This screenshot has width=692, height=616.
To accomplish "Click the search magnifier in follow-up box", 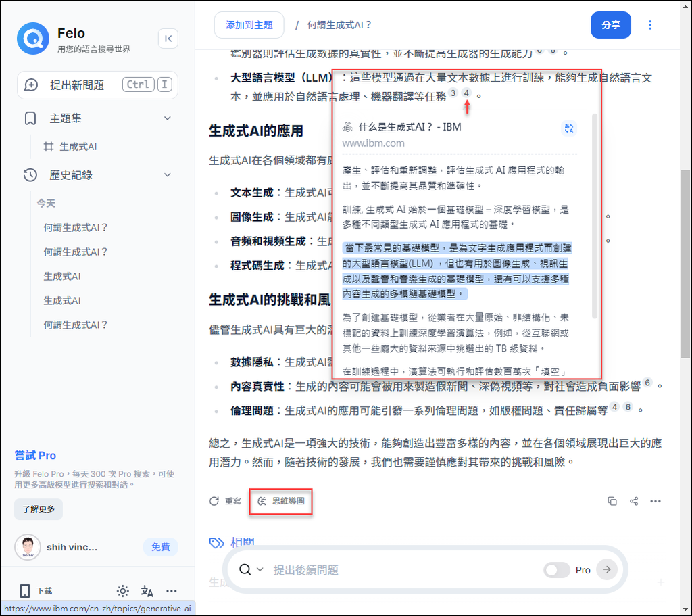I will click(x=245, y=569).
